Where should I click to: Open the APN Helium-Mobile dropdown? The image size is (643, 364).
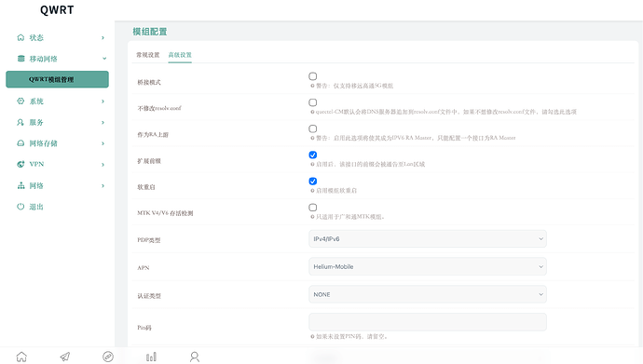click(x=428, y=266)
